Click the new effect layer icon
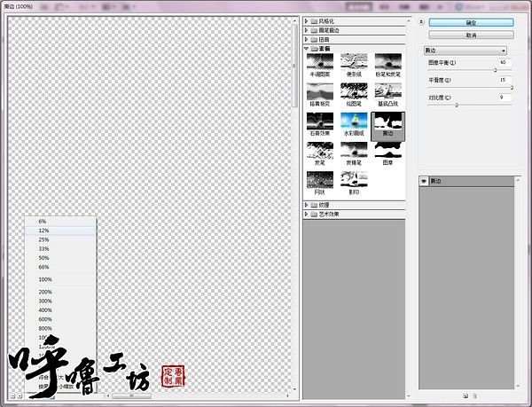The height and width of the screenshot is (407, 532). point(465,395)
